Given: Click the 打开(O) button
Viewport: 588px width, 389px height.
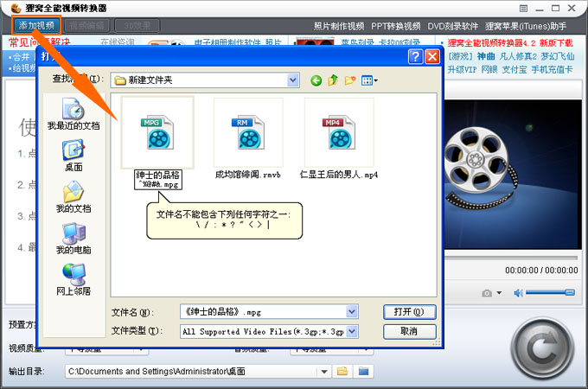Looking at the screenshot, I should 409,312.
